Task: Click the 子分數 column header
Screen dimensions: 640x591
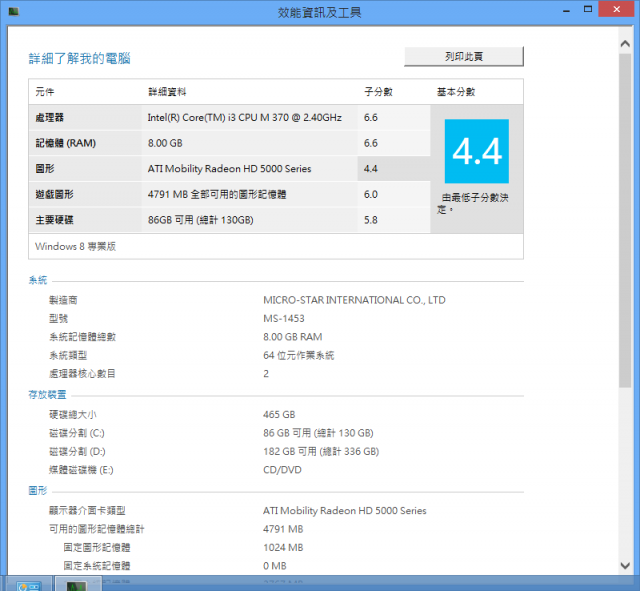Action: (x=378, y=92)
